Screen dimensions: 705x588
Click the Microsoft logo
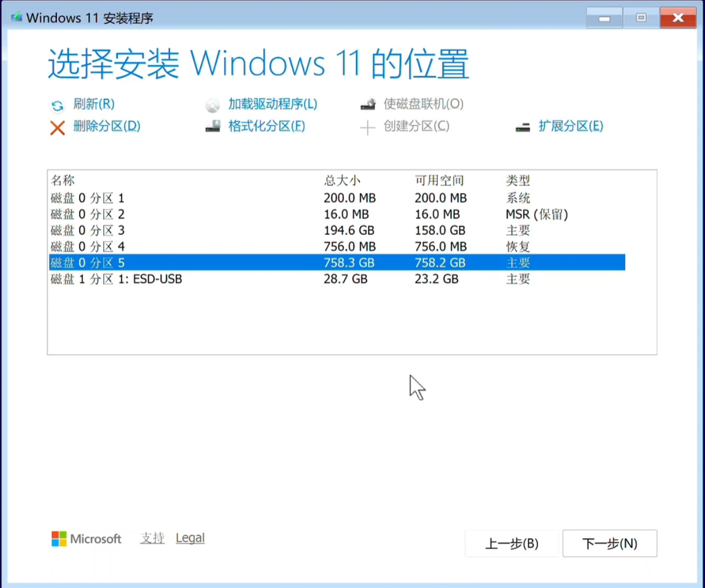point(59,539)
